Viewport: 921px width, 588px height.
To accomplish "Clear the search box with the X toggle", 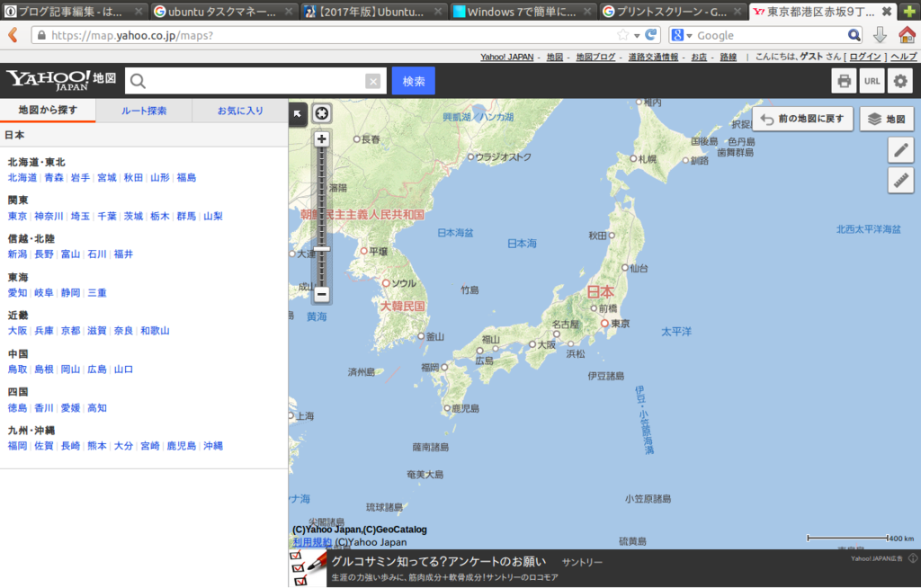I will (373, 80).
